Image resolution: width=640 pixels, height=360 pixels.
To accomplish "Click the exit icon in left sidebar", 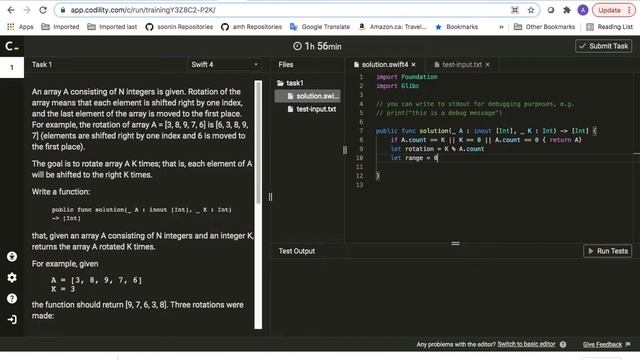I will 12,319.
